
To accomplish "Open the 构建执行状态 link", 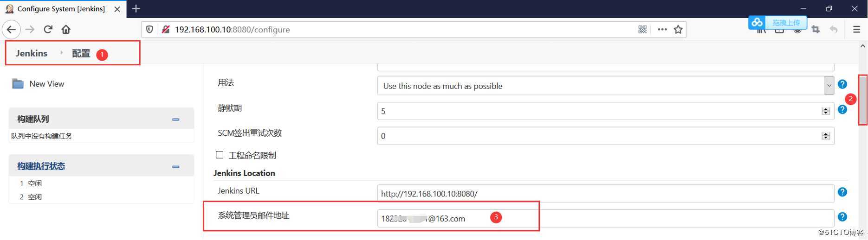I will point(41,166).
